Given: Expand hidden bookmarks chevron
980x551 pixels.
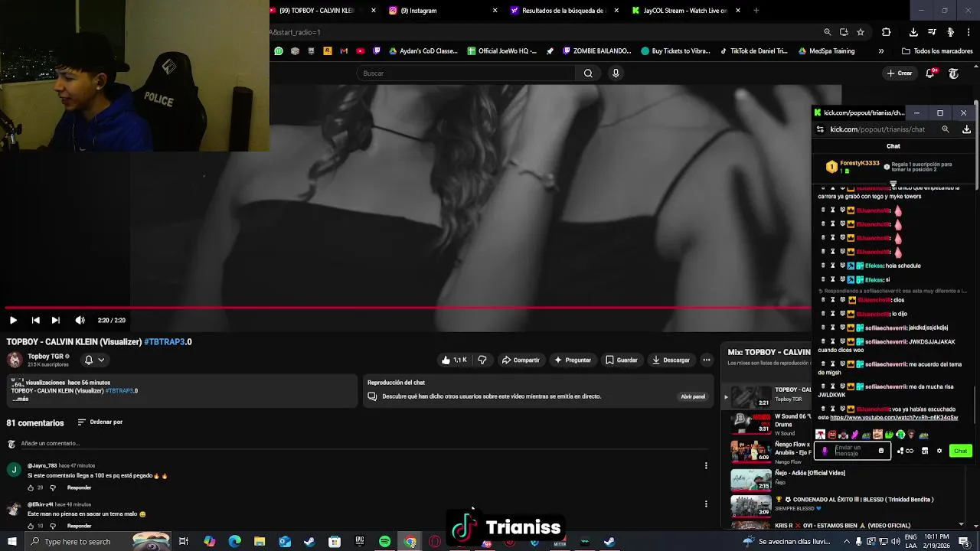Looking at the screenshot, I should pos(880,51).
